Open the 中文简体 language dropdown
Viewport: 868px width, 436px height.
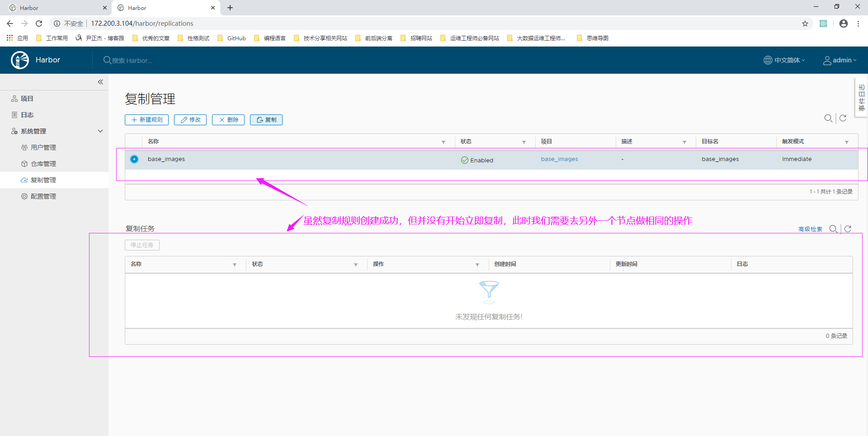click(784, 60)
